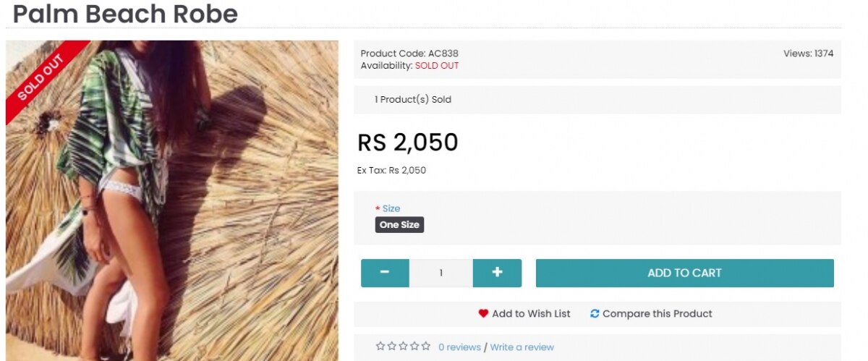This screenshot has width=868, height=361.
Task: Select the second rating star
Action: click(392, 347)
